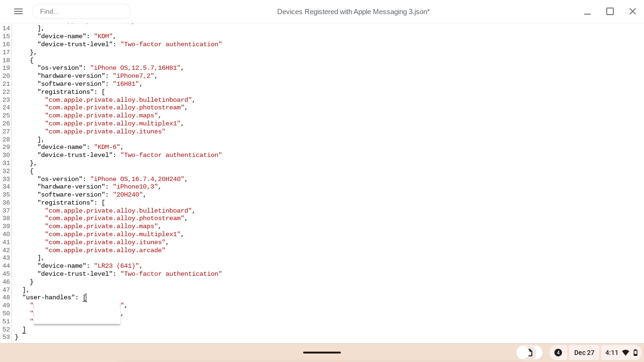Click the com.apple.private.alloy.arcade string
This screenshot has height=362, width=644.
(106, 250)
